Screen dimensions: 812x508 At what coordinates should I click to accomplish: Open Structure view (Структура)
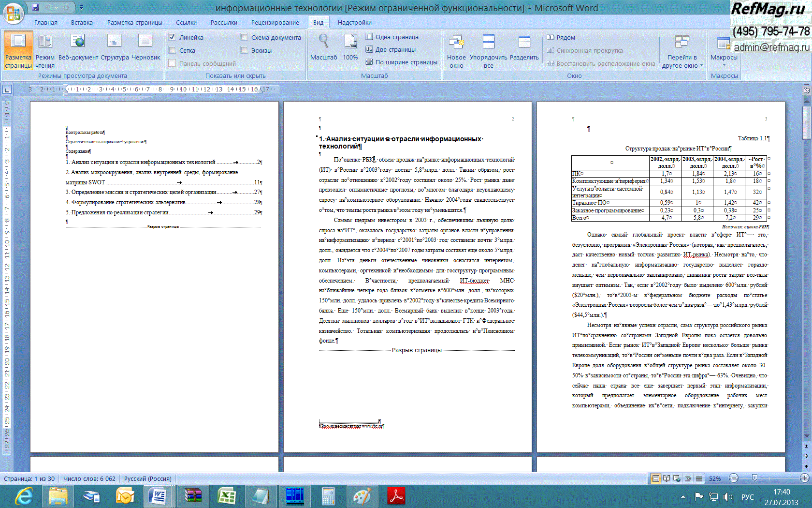click(x=115, y=51)
